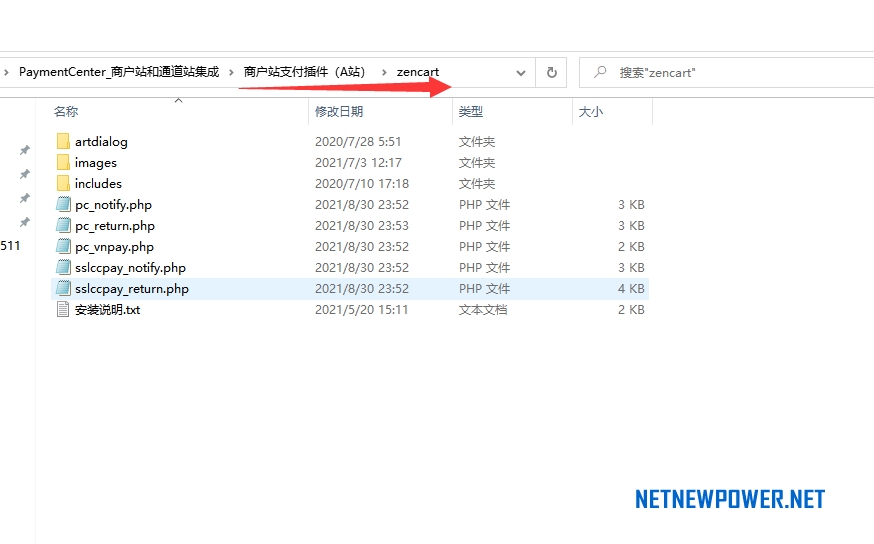Select file pc_vnpay.php
Image resolution: width=874 pixels, height=544 pixels.
pyautogui.click(x=114, y=247)
